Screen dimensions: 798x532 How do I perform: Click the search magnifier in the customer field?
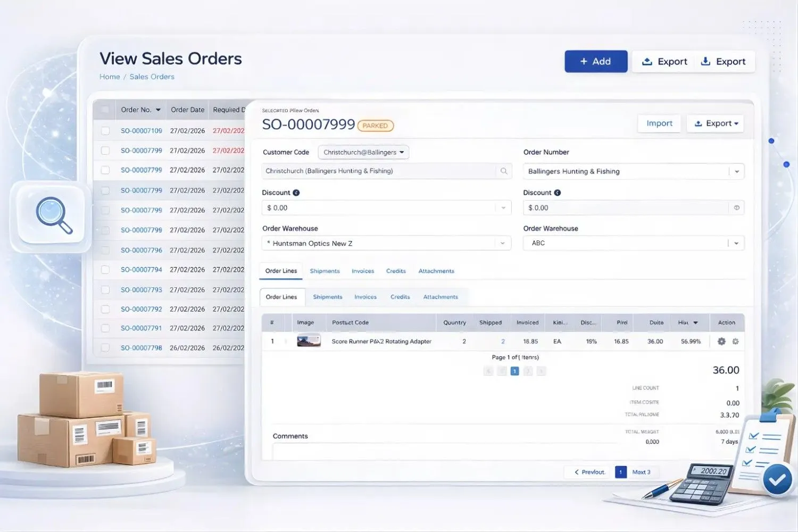503,171
